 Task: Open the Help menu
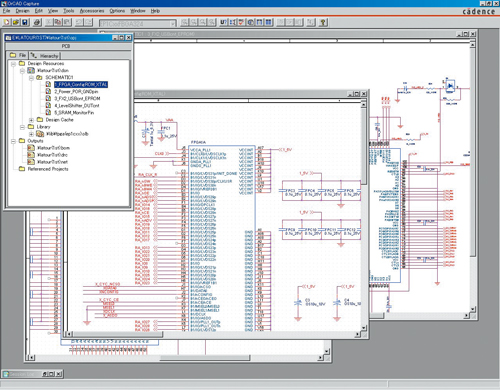(155, 11)
